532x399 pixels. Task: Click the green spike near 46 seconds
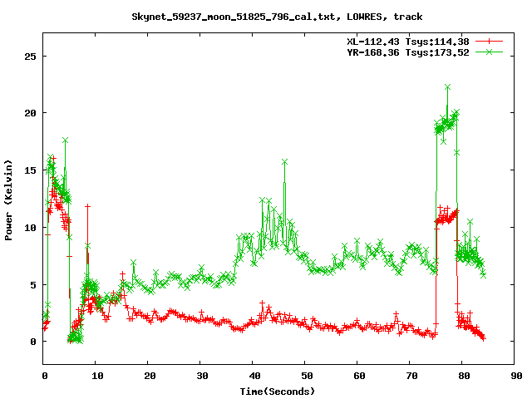(284, 162)
